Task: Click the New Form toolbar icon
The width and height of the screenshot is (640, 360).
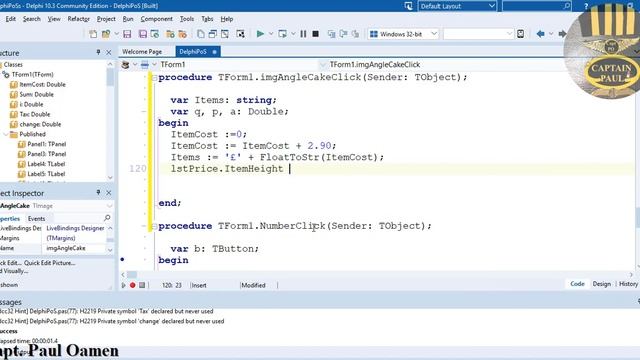Action: coord(240,34)
